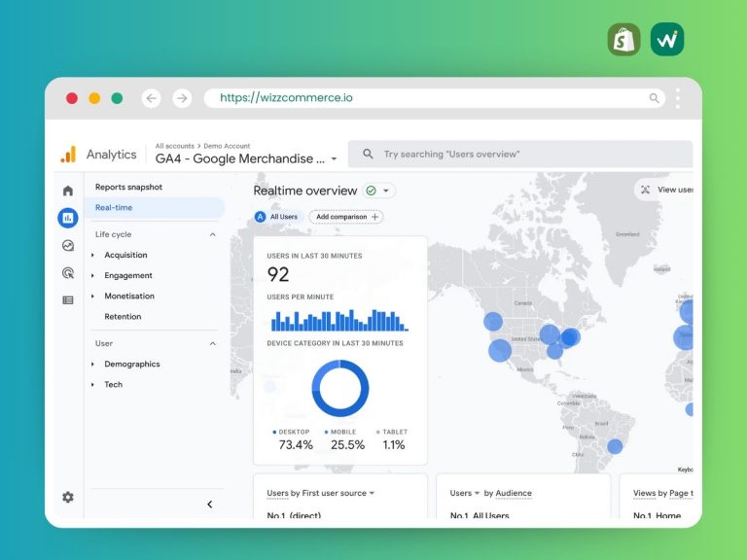Image resolution: width=747 pixels, height=560 pixels.
Task: Collapse the User section chevron
Action: (212, 344)
